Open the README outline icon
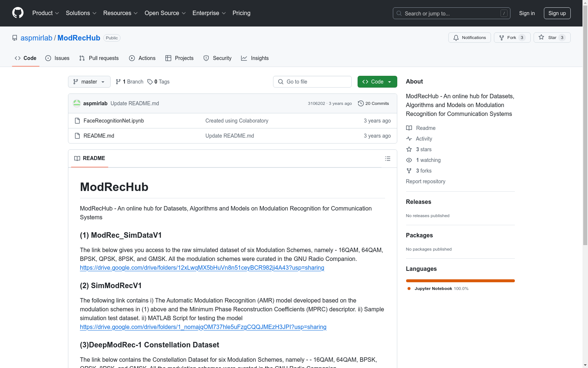The image size is (588, 368). pos(388,159)
